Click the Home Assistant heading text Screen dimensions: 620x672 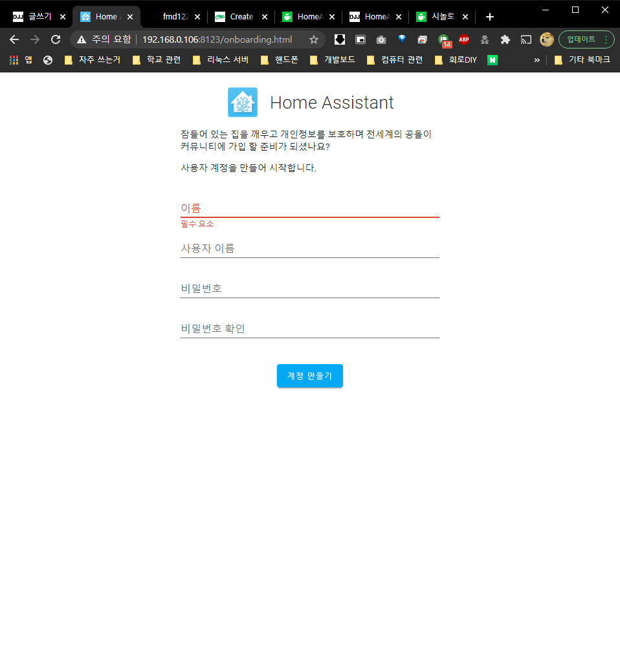pos(332,102)
